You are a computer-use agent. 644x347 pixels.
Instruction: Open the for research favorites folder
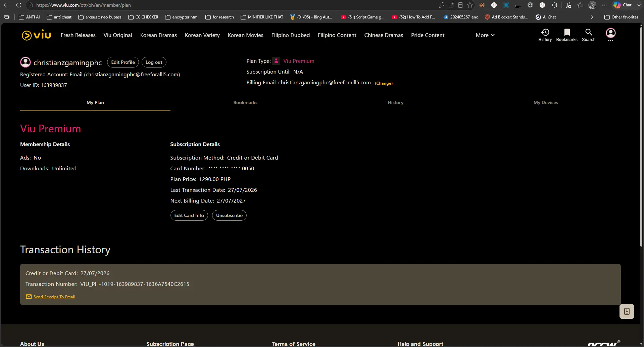click(x=219, y=17)
